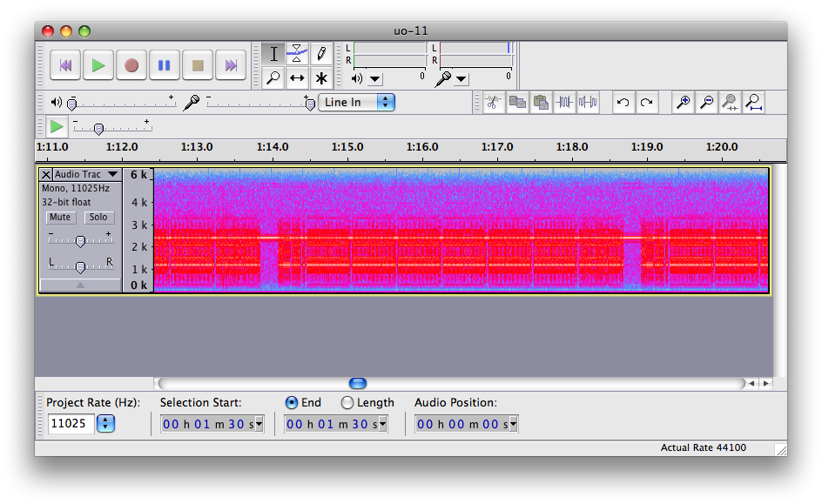Click the 1:18.0 mark on the timeline ruler

point(572,147)
